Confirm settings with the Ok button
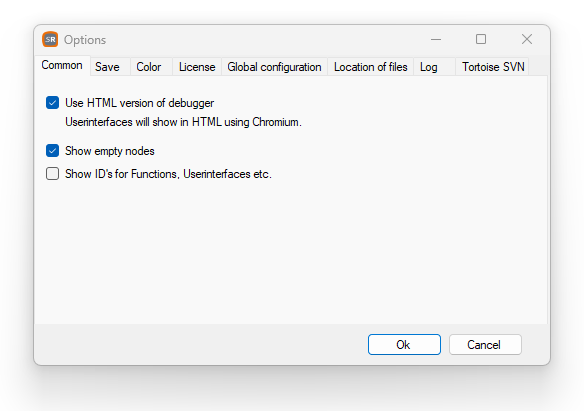The height and width of the screenshot is (411, 584). pos(404,344)
